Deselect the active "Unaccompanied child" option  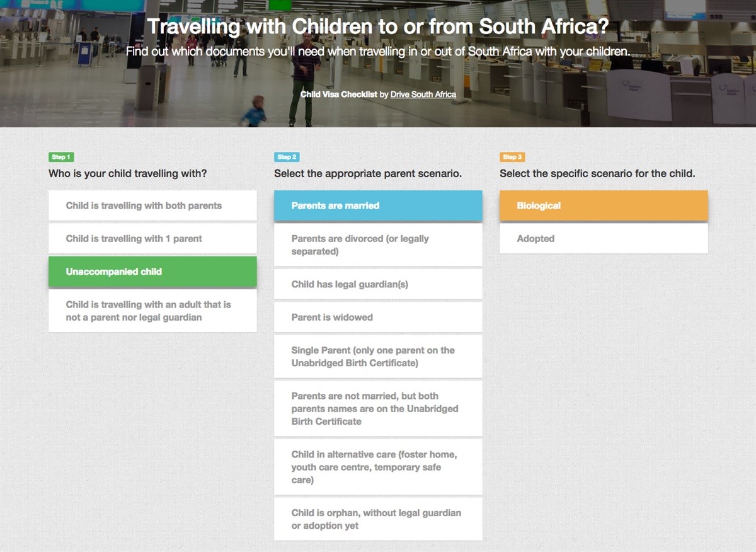point(152,272)
